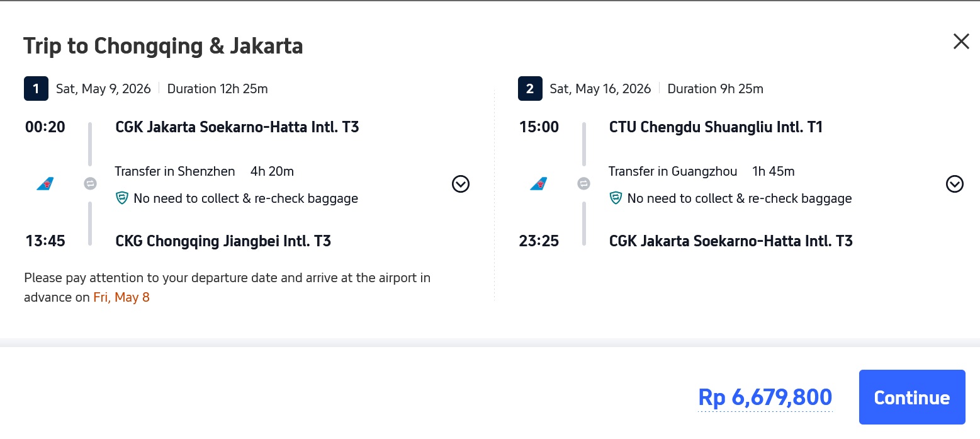Close the trip details dialog

(x=961, y=42)
